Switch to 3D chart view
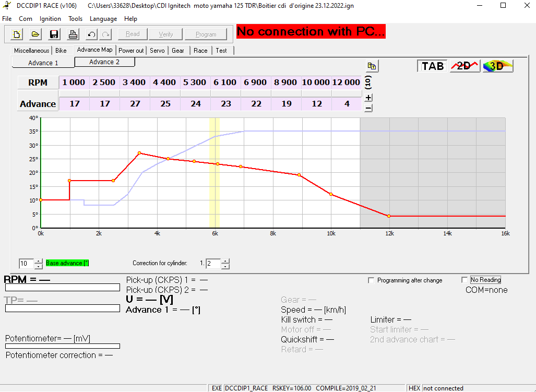 [x=498, y=66]
